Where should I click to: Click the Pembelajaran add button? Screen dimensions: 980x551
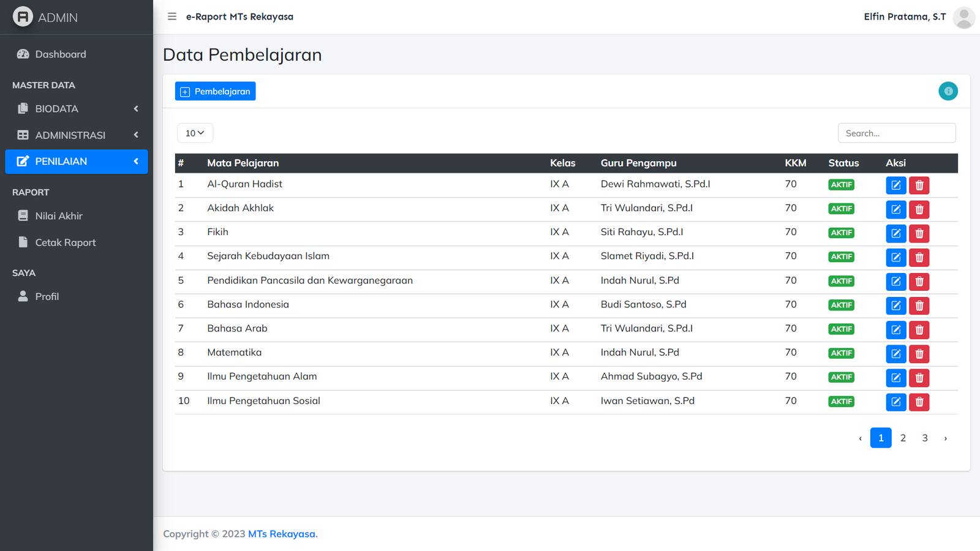tap(215, 91)
